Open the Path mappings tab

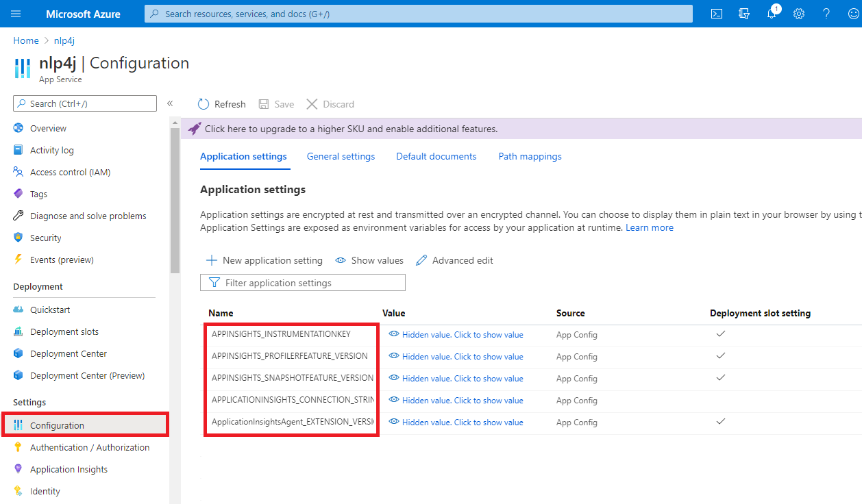click(530, 156)
